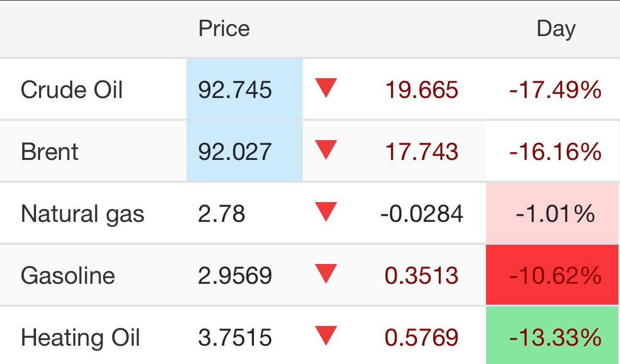The image size is (620, 364).
Task: Click the Gasoline red down triangle
Action: [326, 275]
